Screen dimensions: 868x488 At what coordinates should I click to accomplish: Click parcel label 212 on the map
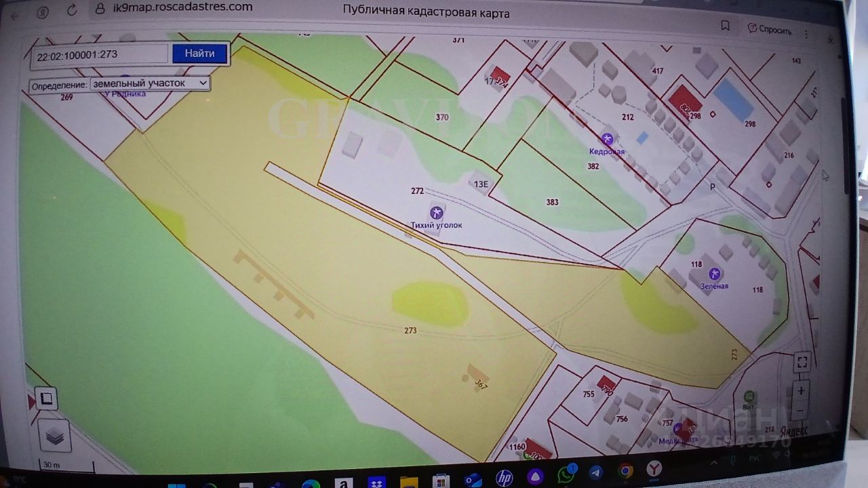(x=627, y=117)
